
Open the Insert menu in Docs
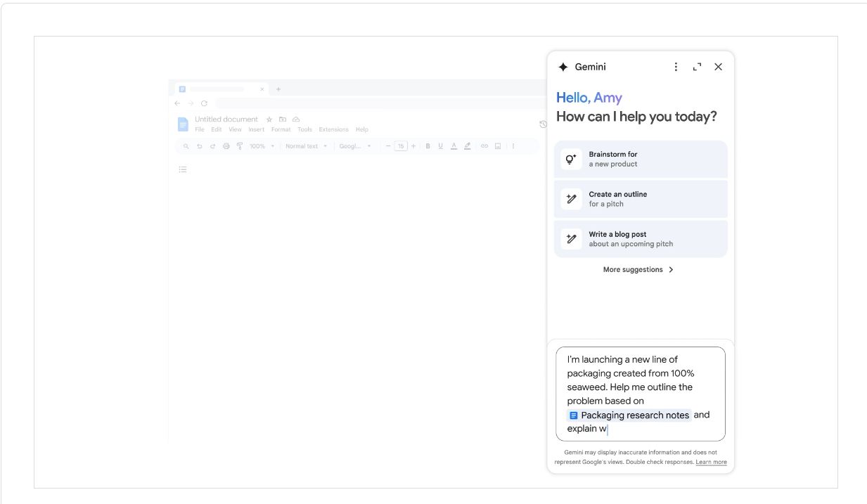(x=257, y=129)
